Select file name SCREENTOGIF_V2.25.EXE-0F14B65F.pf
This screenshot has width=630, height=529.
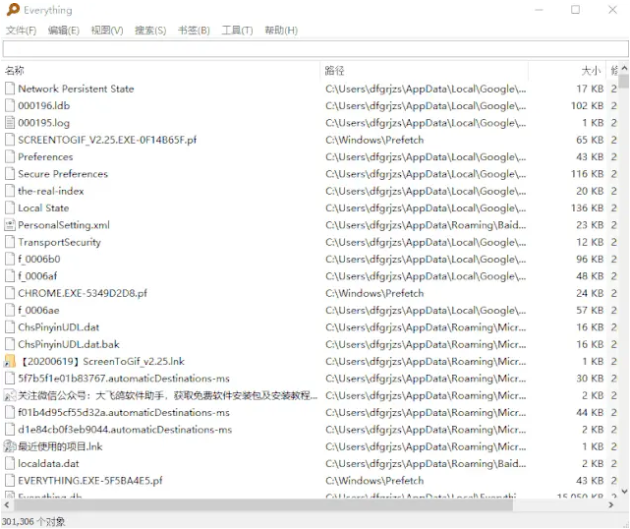(x=107, y=140)
